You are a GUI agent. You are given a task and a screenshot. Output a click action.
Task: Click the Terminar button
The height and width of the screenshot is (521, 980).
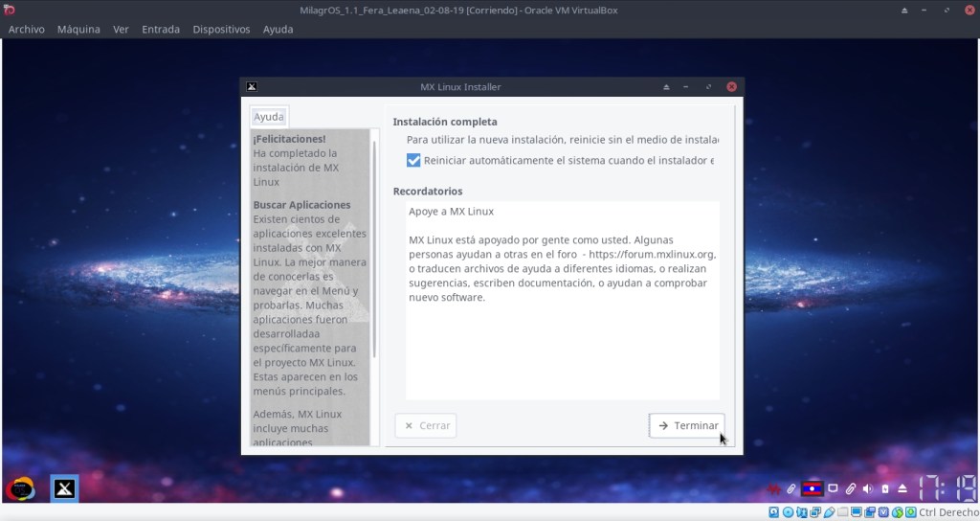pos(686,425)
